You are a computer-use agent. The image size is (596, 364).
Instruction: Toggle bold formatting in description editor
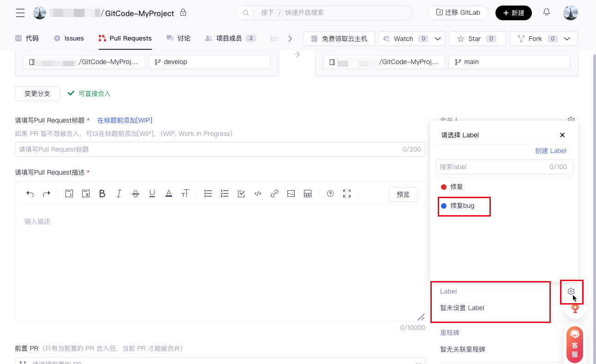[102, 194]
